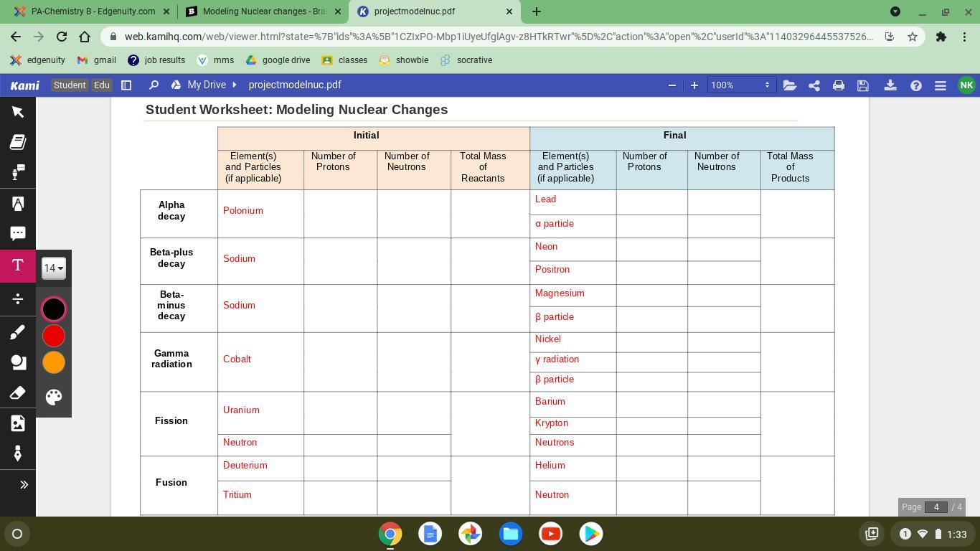Zoom out with the minus button
The image size is (980, 551).
point(672,85)
